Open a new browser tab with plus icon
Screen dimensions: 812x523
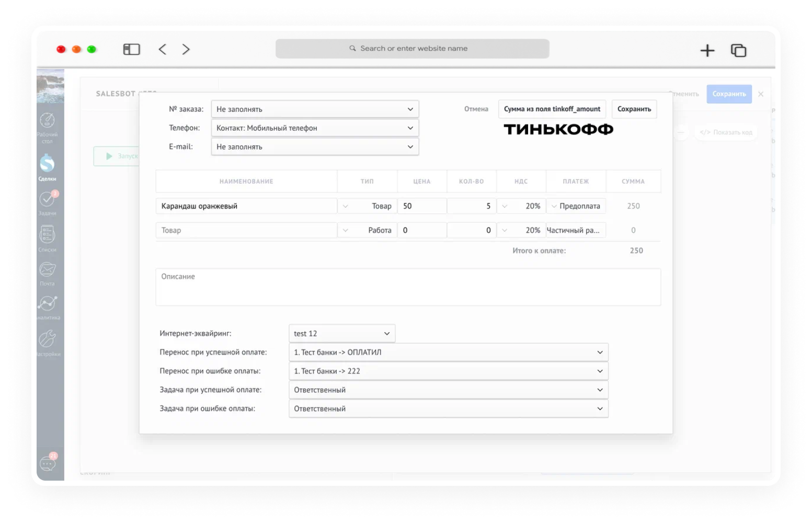pos(707,50)
